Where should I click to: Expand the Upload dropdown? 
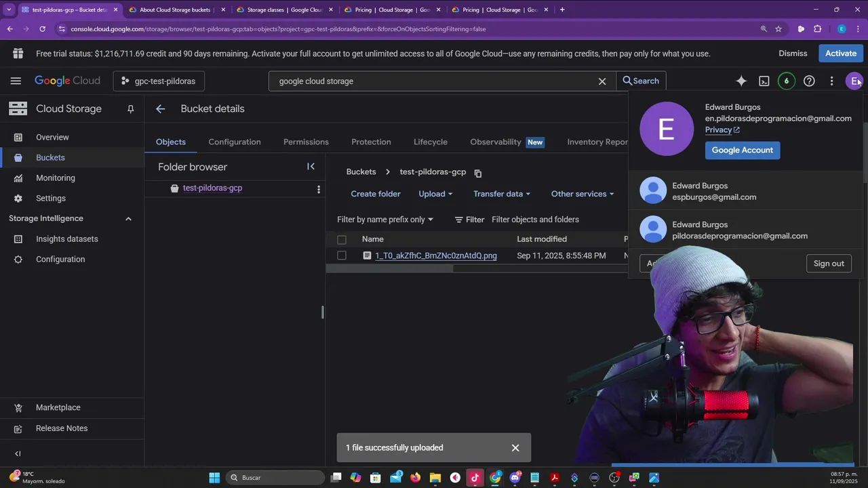click(435, 194)
